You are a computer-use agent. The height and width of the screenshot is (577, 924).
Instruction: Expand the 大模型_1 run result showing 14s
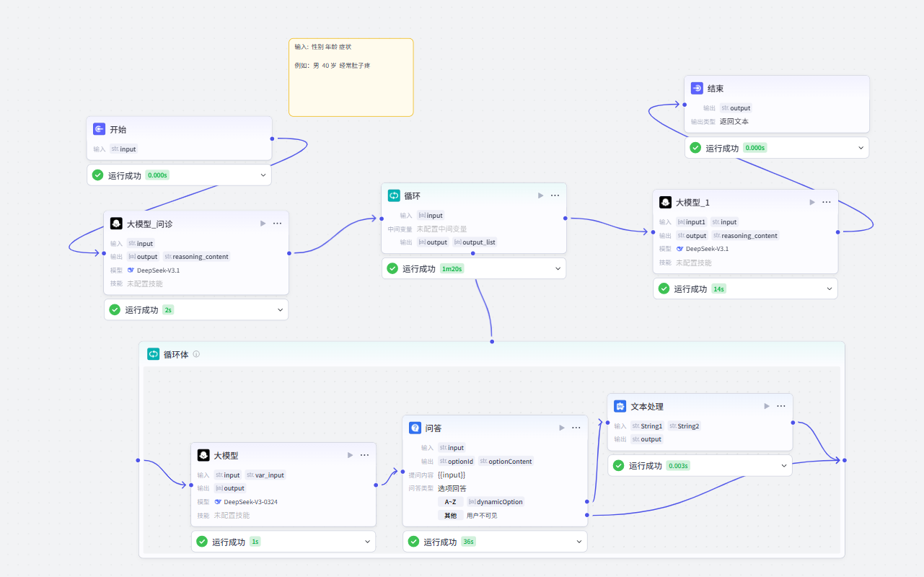point(829,288)
